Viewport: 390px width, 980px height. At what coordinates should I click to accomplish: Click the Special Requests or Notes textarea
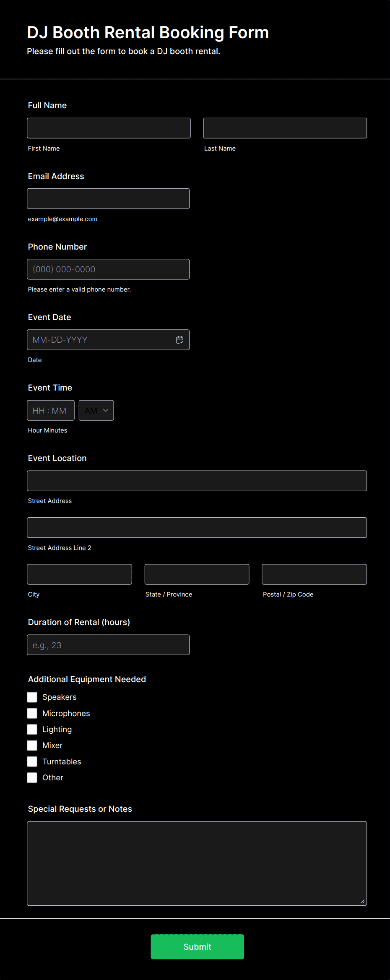pos(197,863)
